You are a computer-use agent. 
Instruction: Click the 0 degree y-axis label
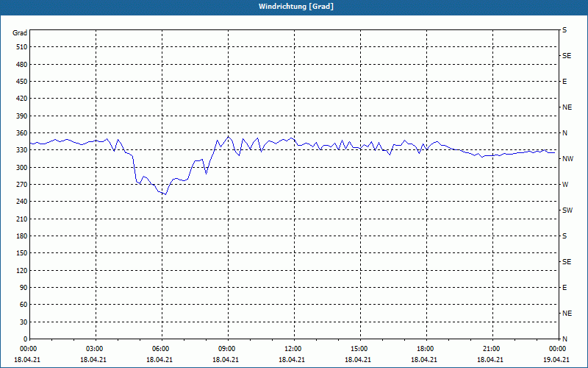tap(25, 339)
